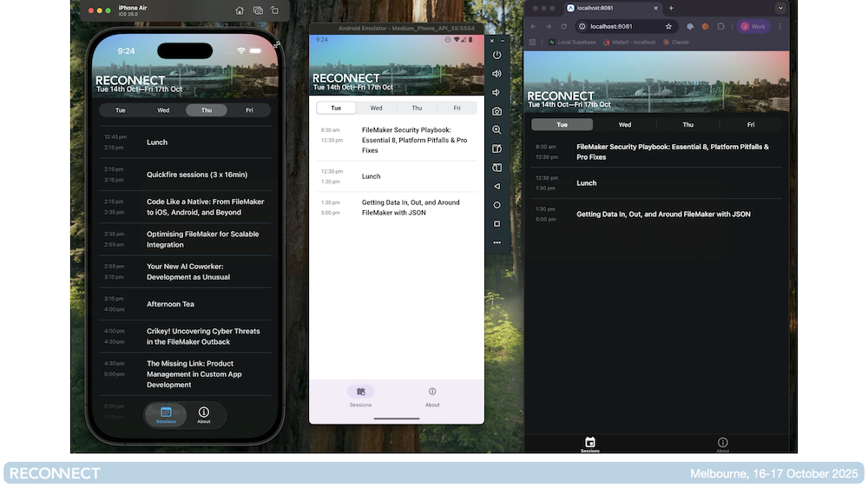Open the Lunch session in the web app
This screenshot has width=868, height=489.
tap(656, 183)
